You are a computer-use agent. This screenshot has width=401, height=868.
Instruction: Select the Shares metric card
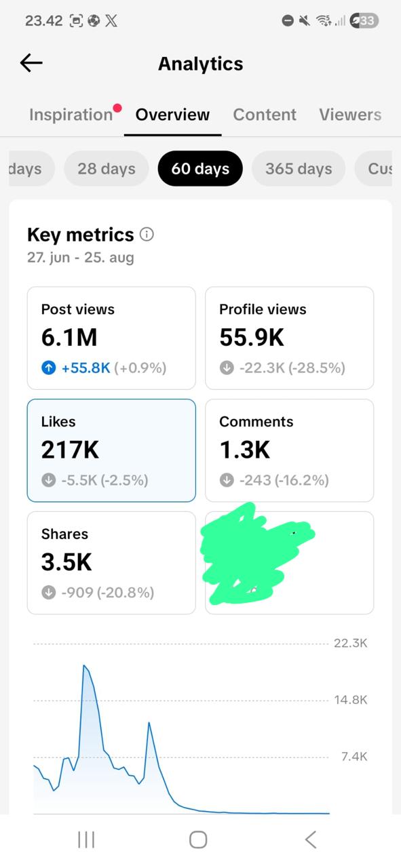111,563
